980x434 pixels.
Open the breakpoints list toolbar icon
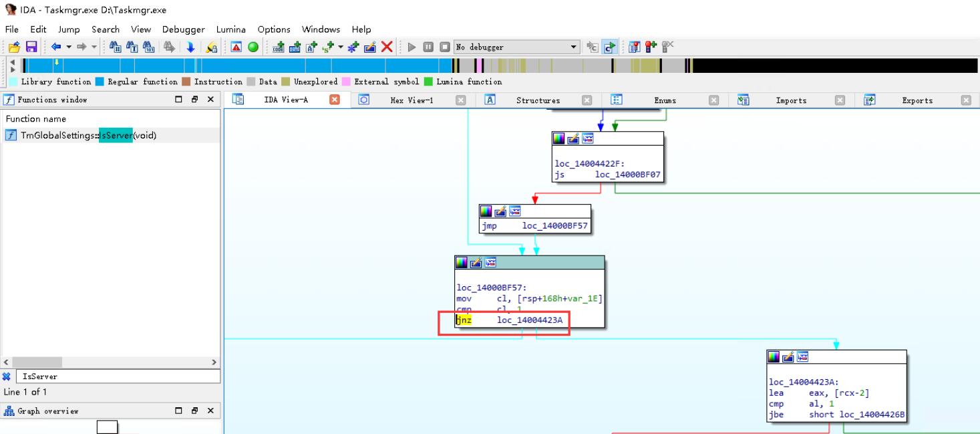point(633,47)
